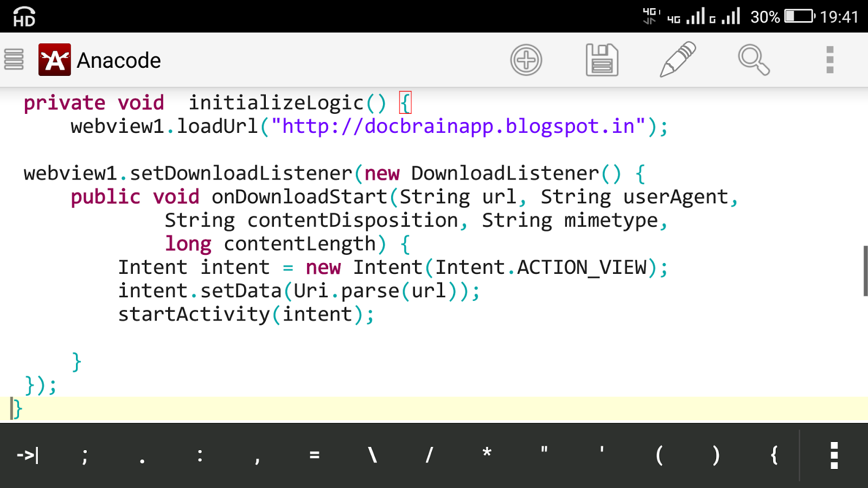Insert an opening curly brace symbol key
Screen dimensions: 868x488
774,455
